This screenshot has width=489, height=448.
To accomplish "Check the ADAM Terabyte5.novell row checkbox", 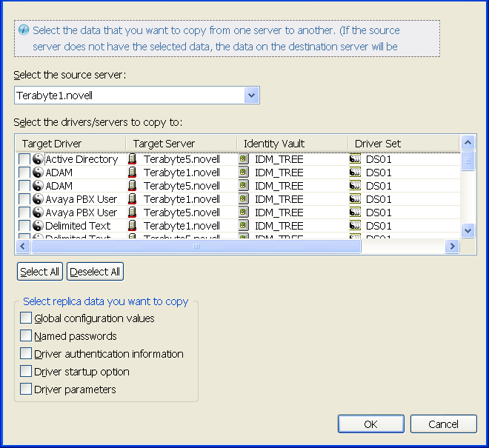I will 24,186.
